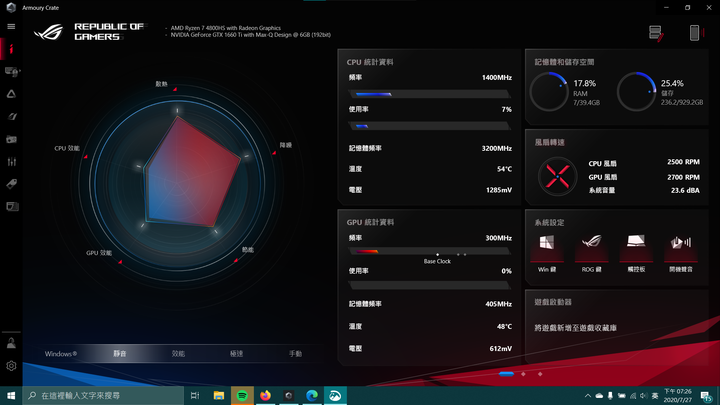
Task: Click the GPU voltage 612mV value
Action: [x=501, y=349]
